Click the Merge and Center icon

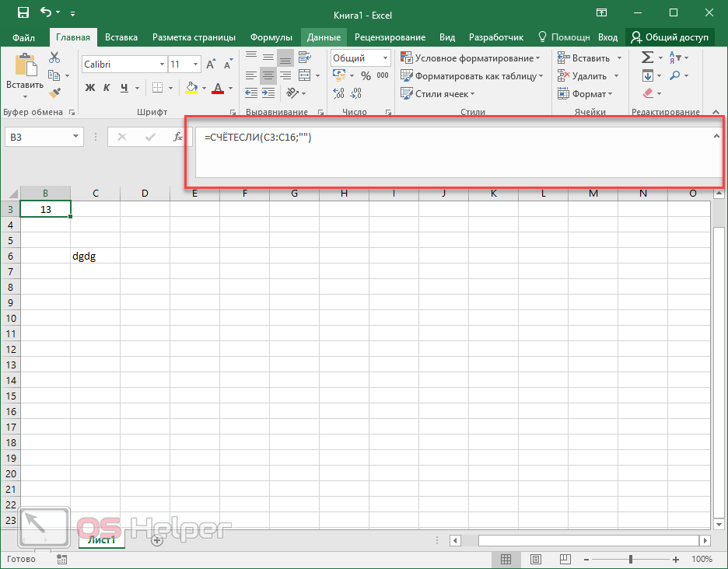pos(304,75)
